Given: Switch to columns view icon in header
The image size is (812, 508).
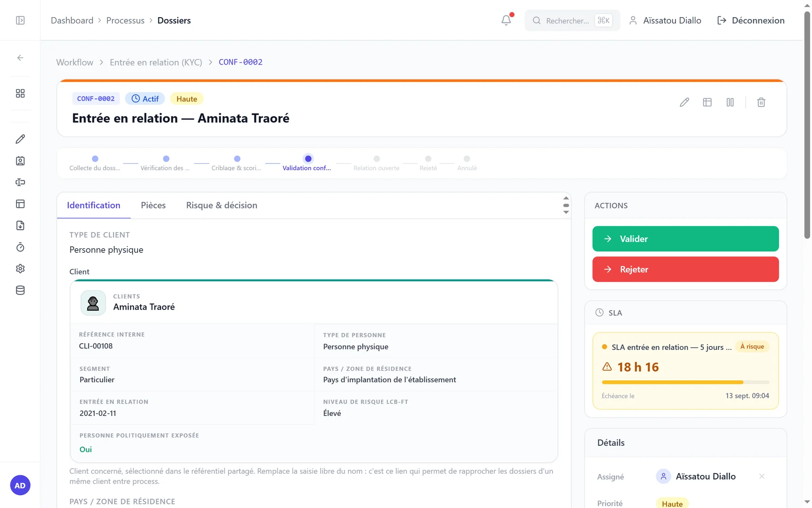Looking at the screenshot, I should [x=730, y=103].
